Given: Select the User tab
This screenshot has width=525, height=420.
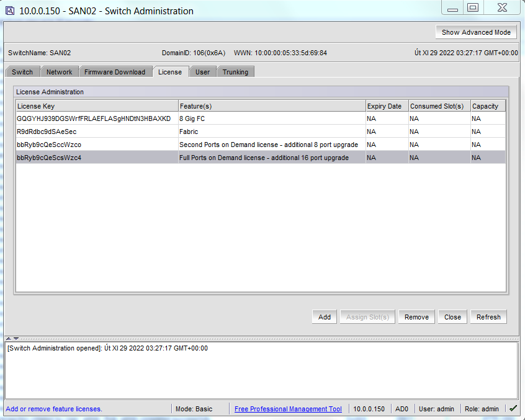Looking at the screenshot, I should [202, 72].
